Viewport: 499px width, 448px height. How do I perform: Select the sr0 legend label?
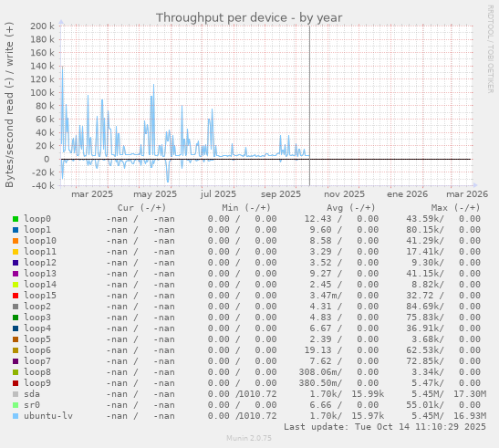tap(32, 405)
